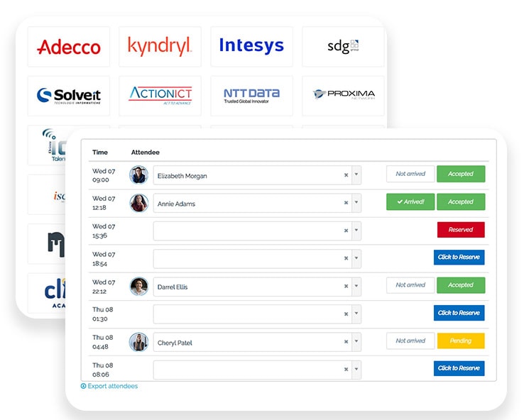Image resolution: width=524 pixels, height=420 pixels.
Task: Click Accepted button for Annie Adams
Action: (461, 201)
